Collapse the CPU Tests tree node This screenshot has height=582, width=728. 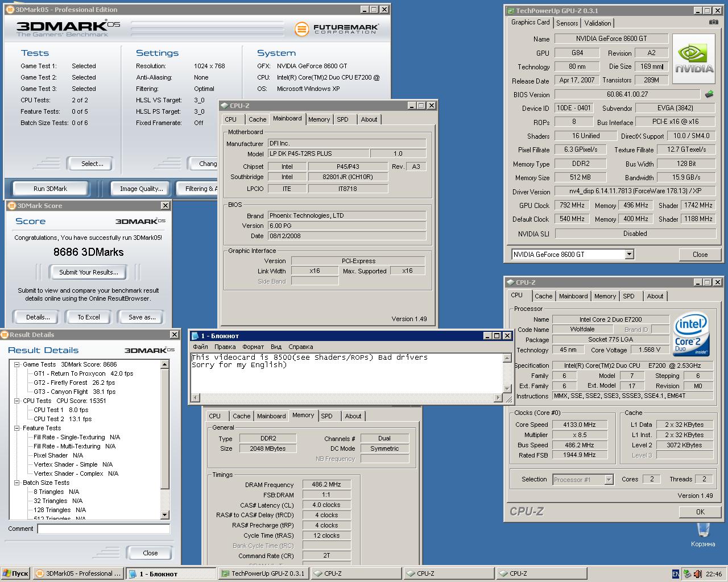point(17,401)
